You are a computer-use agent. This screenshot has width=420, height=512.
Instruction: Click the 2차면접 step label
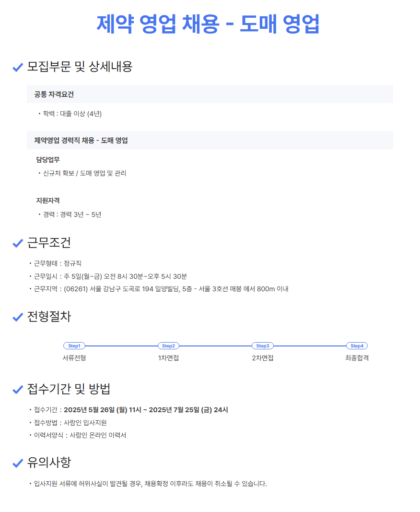[263, 358]
